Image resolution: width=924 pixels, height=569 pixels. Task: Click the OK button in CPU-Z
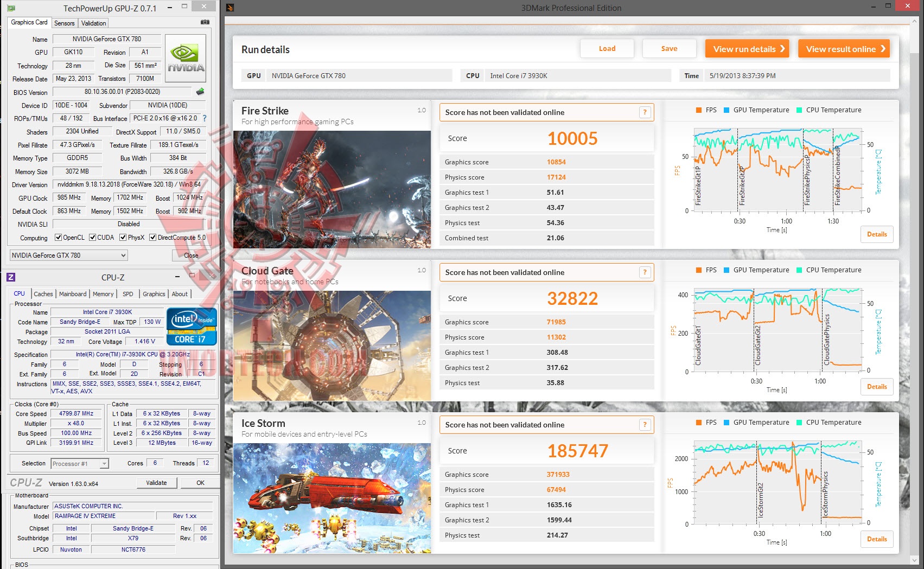click(x=200, y=483)
